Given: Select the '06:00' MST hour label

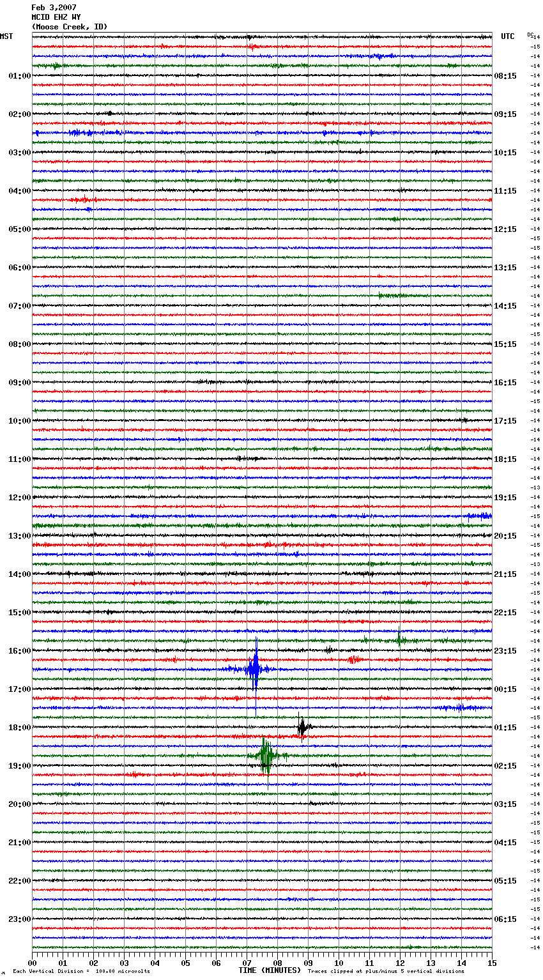Looking at the screenshot, I should (x=20, y=268).
